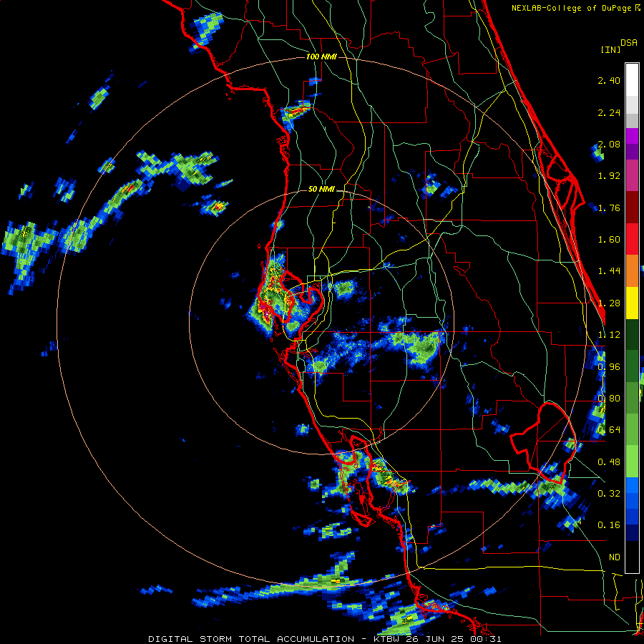Select the 1.12 legend value

[609, 335]
